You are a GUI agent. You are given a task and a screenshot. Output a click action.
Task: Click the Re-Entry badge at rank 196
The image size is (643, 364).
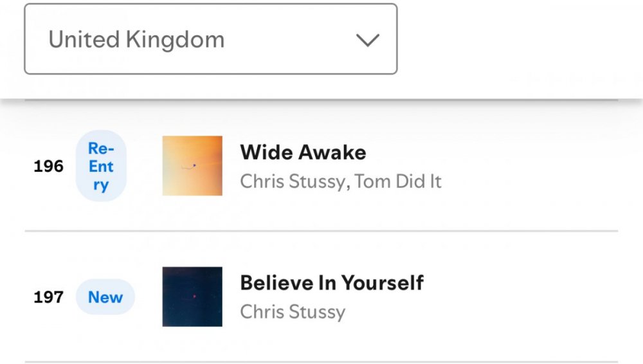[101, 167]
